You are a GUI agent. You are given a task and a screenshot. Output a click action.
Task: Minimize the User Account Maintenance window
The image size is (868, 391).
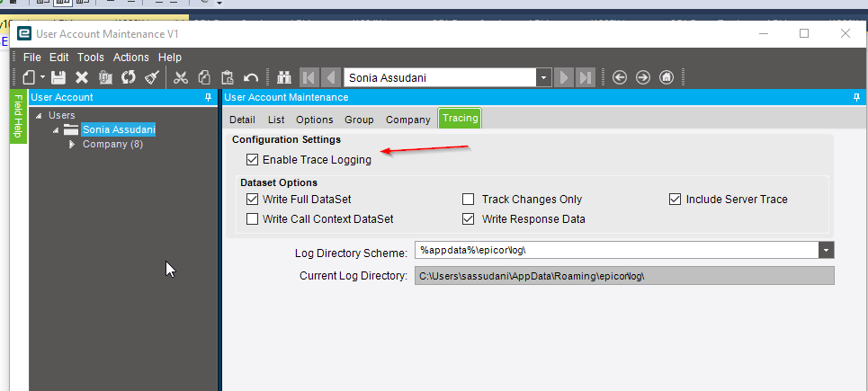point(764,33)
